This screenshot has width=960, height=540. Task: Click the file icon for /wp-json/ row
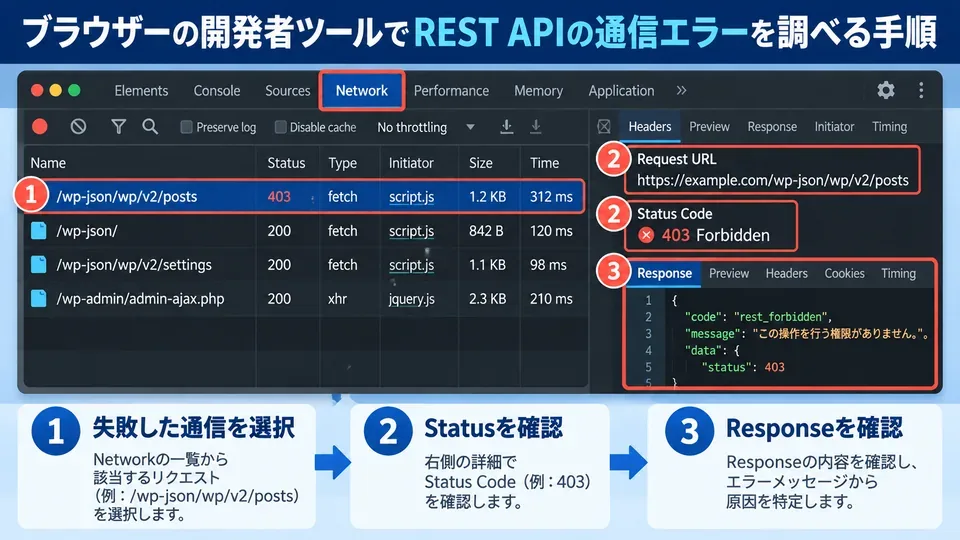click(x=39, y=231)
